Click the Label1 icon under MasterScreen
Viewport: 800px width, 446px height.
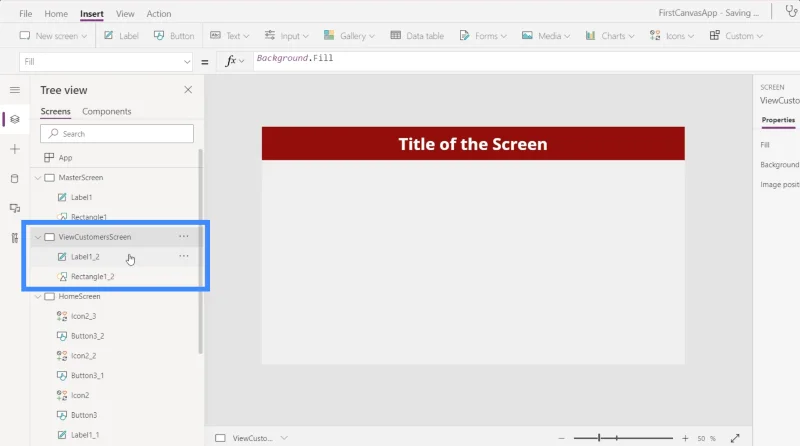[62, 197]
